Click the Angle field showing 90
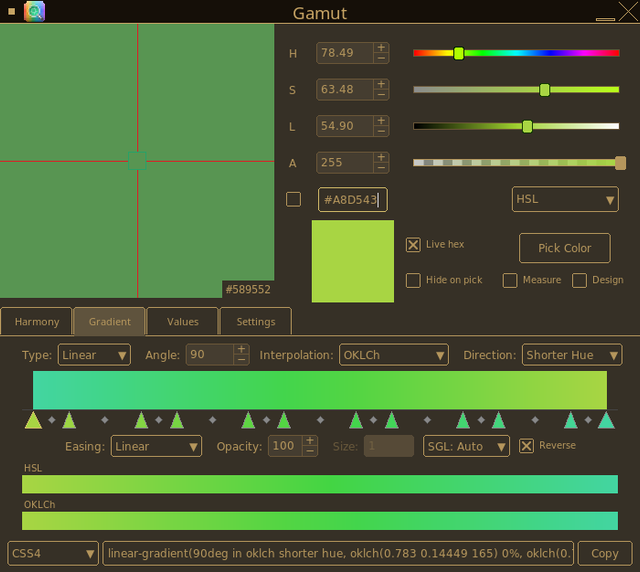Screen dimensions: 640x572 tap(210, 355)
